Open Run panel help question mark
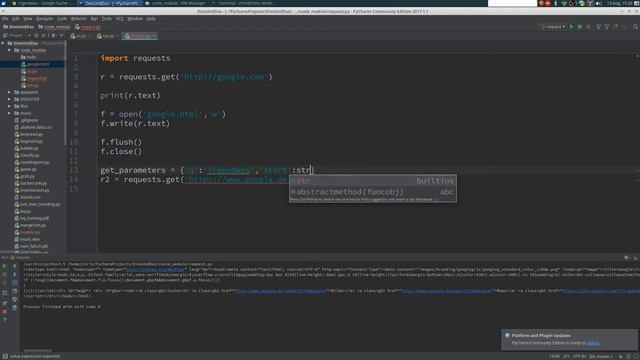 (5, 320)
